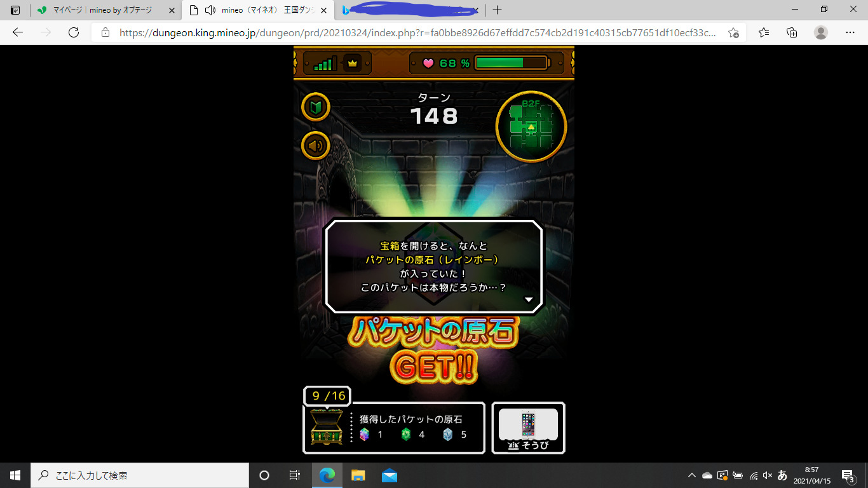The image size is (868, 488).
Task: Click the turn counter 148
Action: (434, 116)
